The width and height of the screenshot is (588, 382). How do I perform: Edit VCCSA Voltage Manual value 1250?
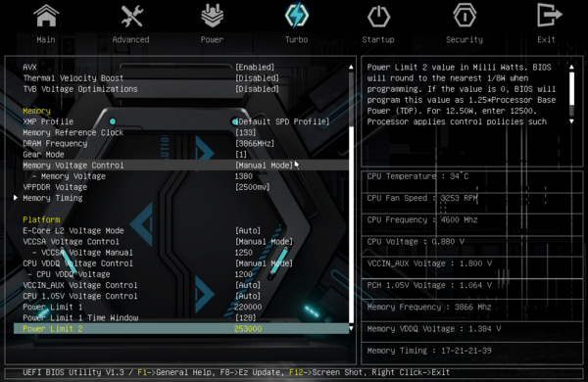pyautogui.click(x=243, y=253)
